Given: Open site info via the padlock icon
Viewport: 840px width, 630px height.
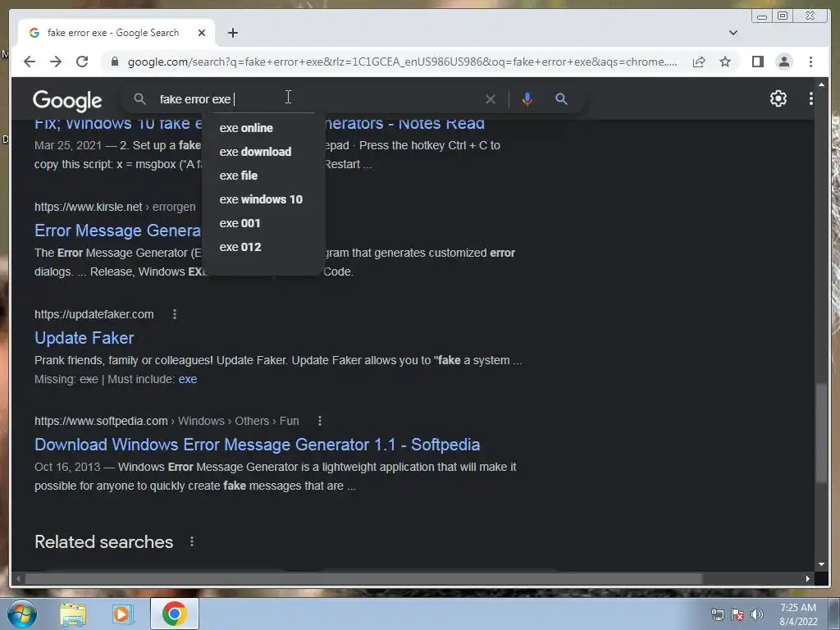Looking at the screenshot, I should click(114, 62).
